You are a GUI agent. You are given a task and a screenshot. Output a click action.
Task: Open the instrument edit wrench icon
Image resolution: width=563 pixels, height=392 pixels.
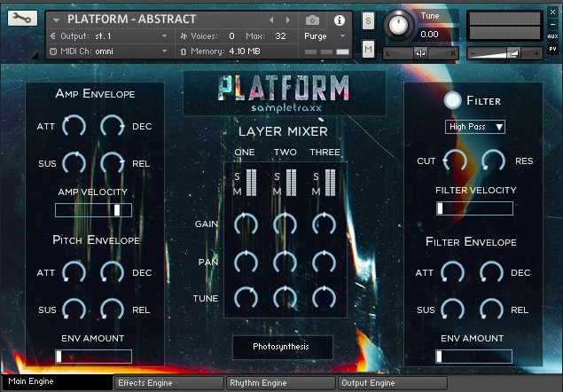click(23, 18)
